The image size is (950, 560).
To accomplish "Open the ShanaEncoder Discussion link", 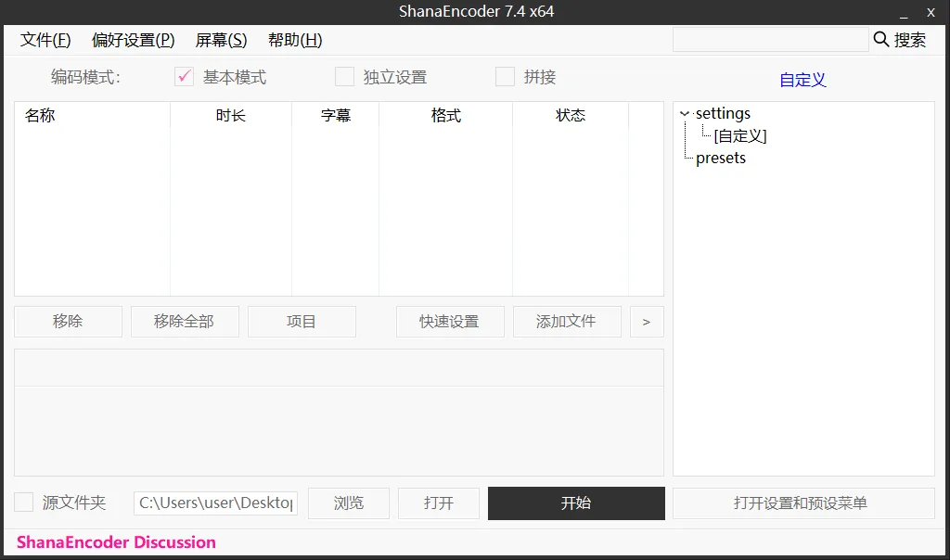I will 116,541.
